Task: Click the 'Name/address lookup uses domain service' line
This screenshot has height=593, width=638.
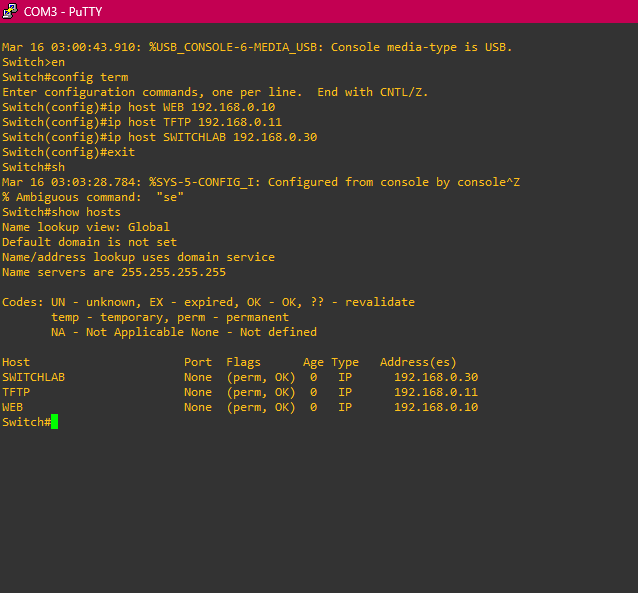Action: tap(138, 257)
